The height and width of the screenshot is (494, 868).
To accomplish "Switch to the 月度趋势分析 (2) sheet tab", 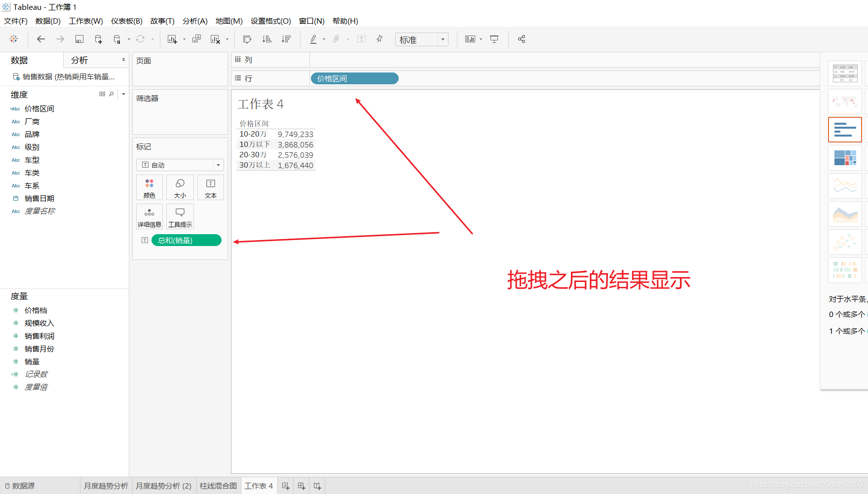I will [164, 486].
